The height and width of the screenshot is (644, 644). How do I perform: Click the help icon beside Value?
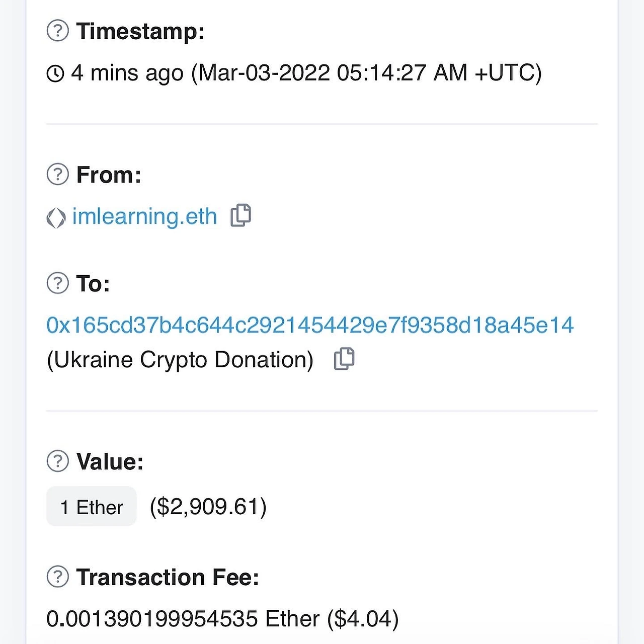coord(58,461)
